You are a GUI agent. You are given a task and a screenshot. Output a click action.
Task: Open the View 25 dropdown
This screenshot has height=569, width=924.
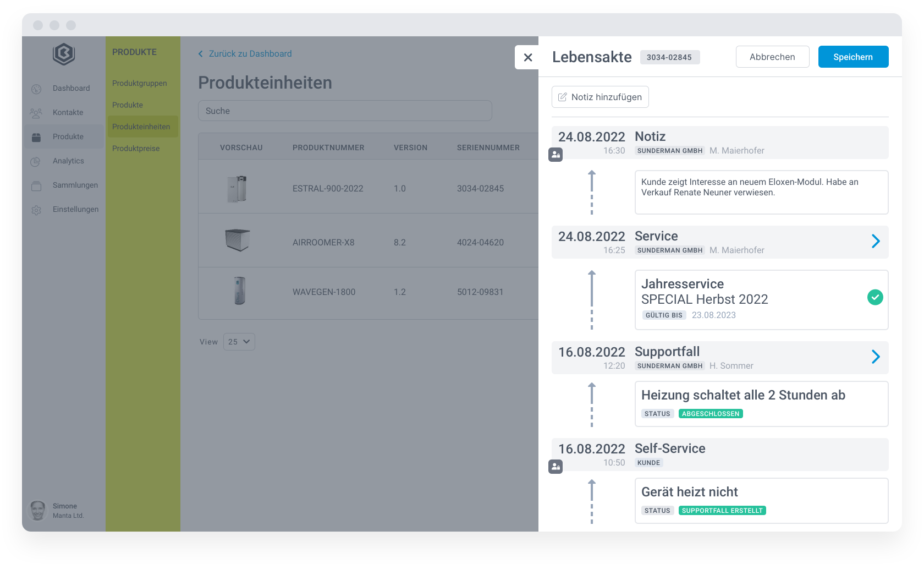239,342
